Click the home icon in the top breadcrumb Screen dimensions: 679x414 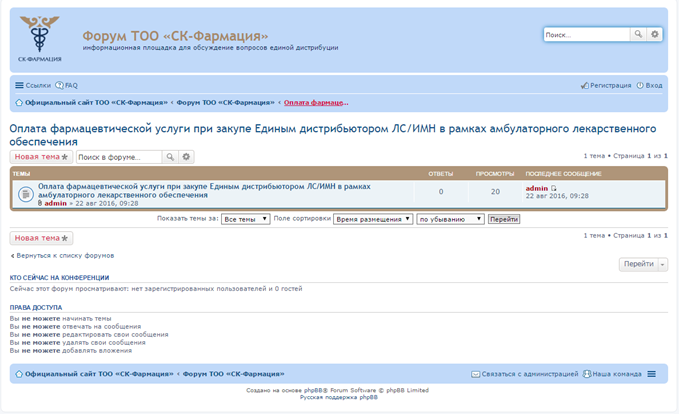pos(19,103)
